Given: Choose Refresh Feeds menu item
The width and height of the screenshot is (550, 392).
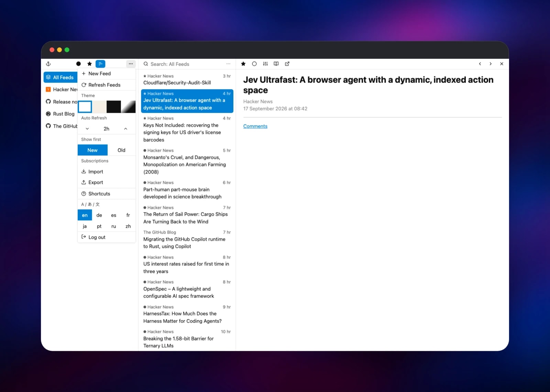Looking at the screenshot, I should coord(107,85).
